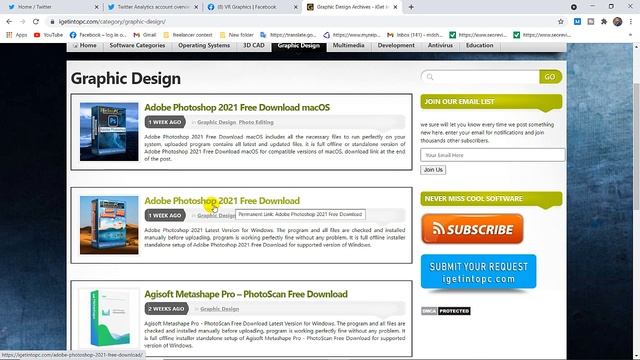Click the site search field
640x360 pixels.
(480, 77)
